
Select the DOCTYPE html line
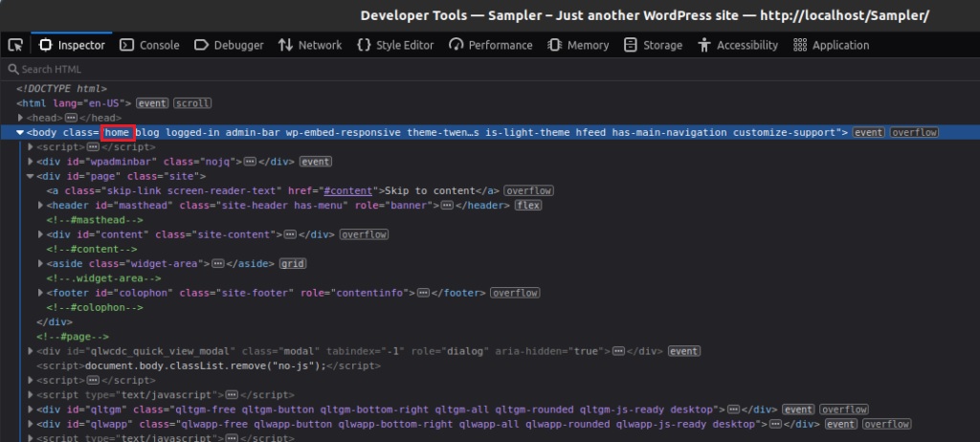coord(61,89)
